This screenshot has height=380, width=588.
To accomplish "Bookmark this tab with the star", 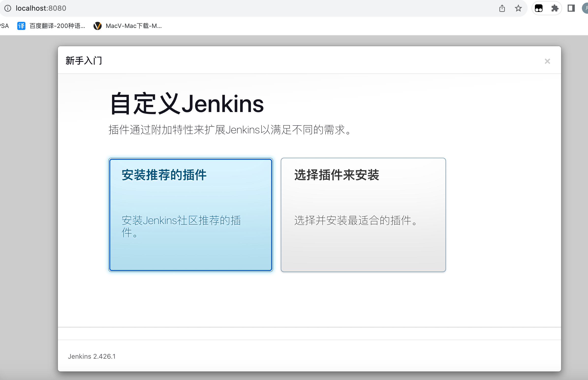I will pyautogui.click(x=518, y=8).
